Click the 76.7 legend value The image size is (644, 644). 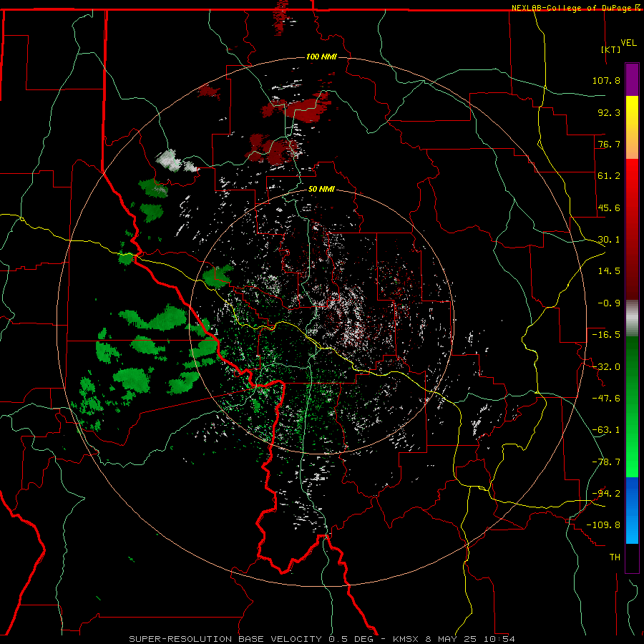click(x=609, y=144)
